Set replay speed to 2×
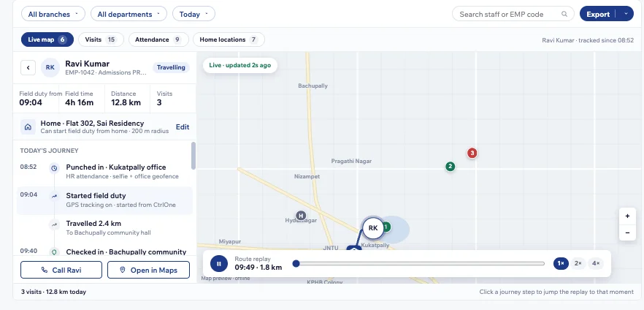The image size is (644, 310). (x=578, y=263)
